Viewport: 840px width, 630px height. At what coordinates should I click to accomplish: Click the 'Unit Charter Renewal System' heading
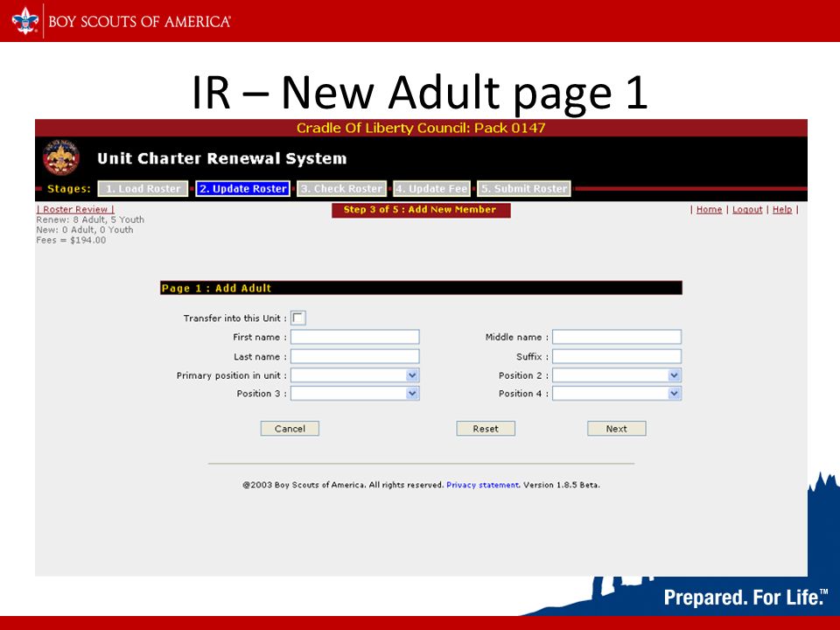[221, 158]
